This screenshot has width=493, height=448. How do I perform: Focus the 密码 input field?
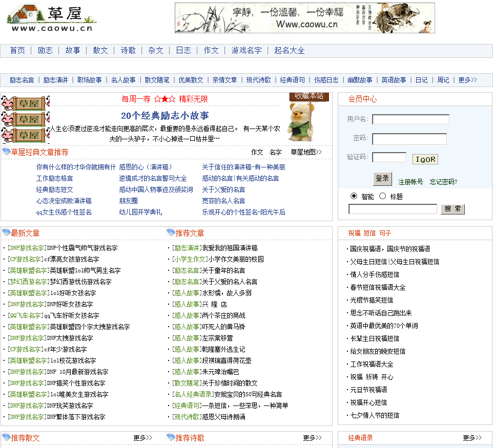click(409, 139)
